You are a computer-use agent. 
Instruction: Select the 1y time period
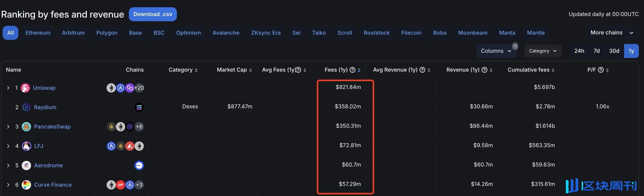(x=631, y=51)
